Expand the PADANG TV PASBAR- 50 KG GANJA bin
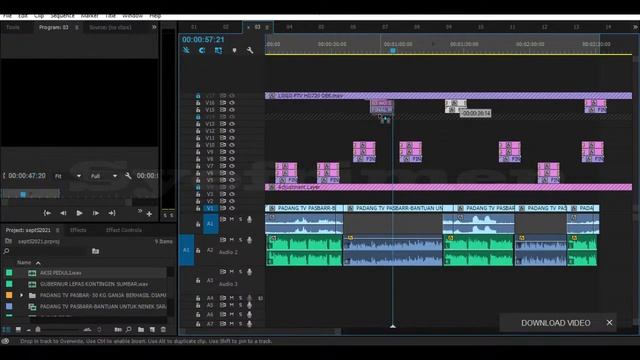The width and height of the screenshot is (640, 360). (22, 295)
